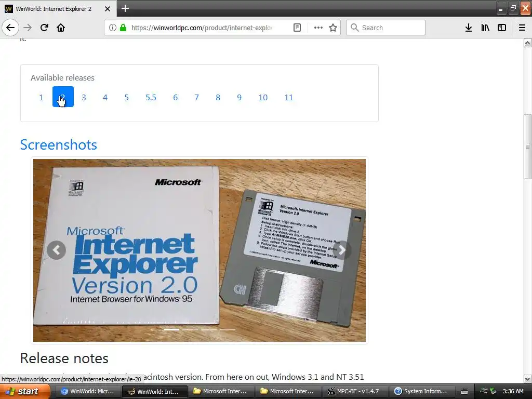Jump to fourth carousel slide indicator

click(x=228, y=329)
